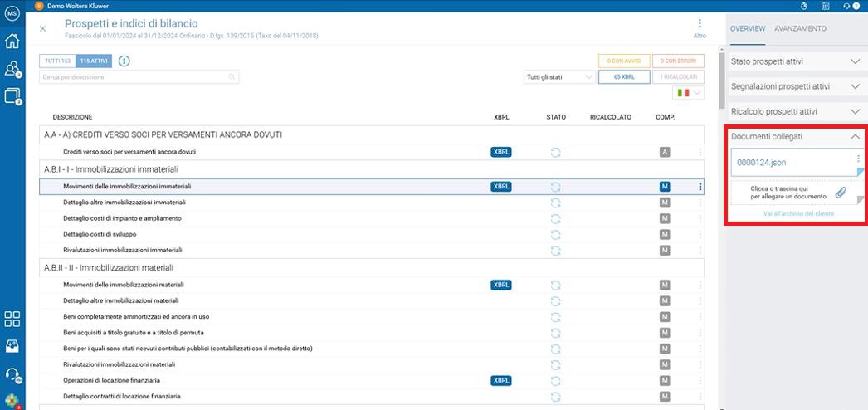Click the STATO column header
The height and width of the screenshot is (410, 868).
pos(556,117)
